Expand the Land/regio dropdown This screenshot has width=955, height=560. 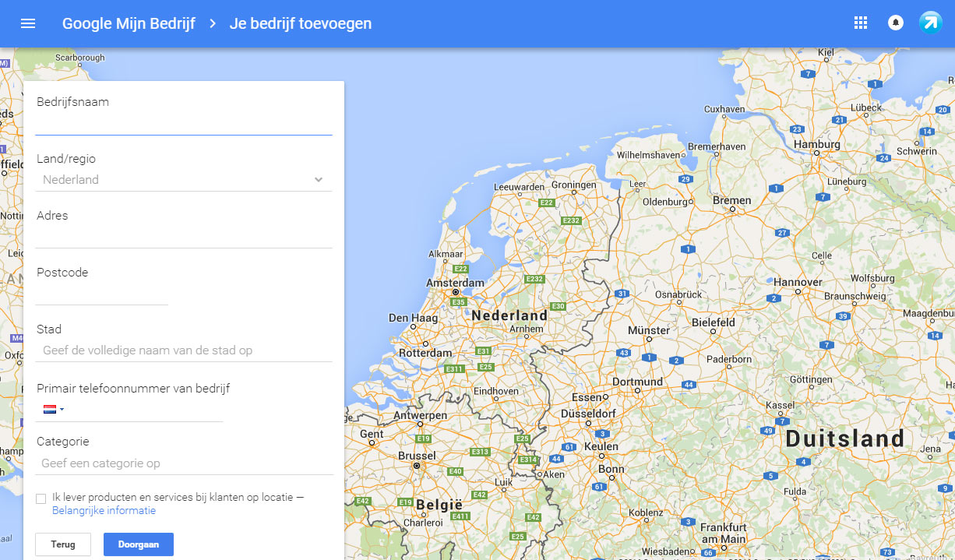(x=184, y=180)
